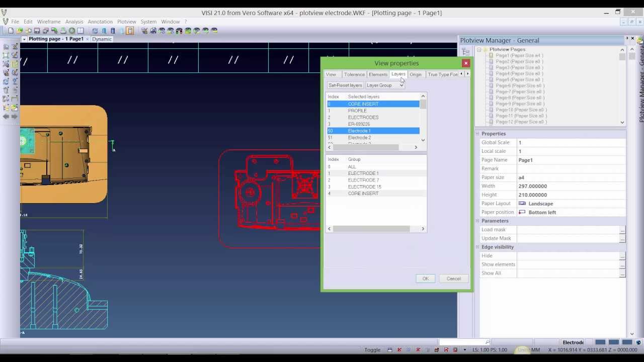Click the OK button in View properties
Image resolution: width=644 pixels, height=362 pixels.
[x=426, y=279]
